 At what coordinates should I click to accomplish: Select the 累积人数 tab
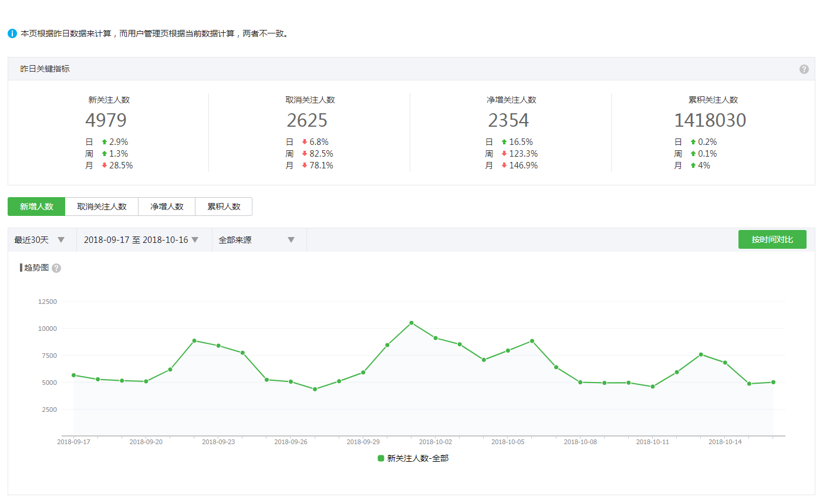coord(224,207)
